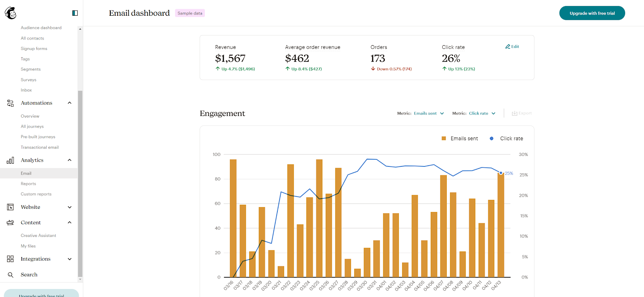644x297 pixels.
Task: Click the Automations journey icon
Action: click(10, 103)
